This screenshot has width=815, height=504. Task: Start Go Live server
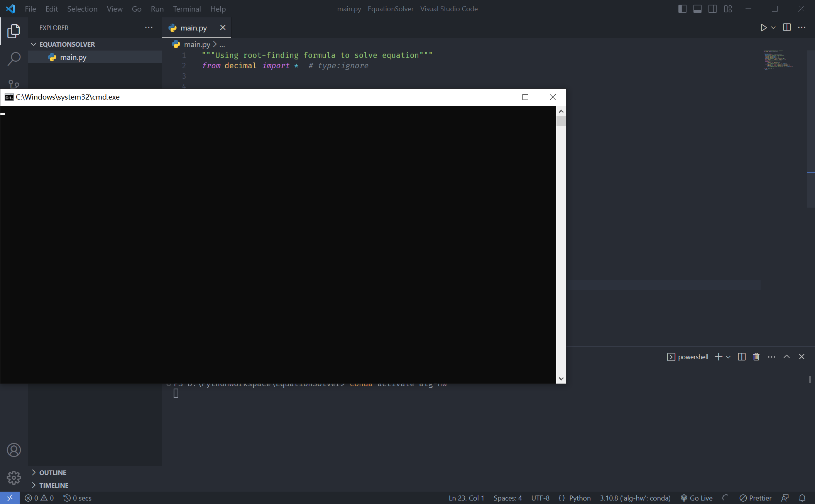pos(697,498)
